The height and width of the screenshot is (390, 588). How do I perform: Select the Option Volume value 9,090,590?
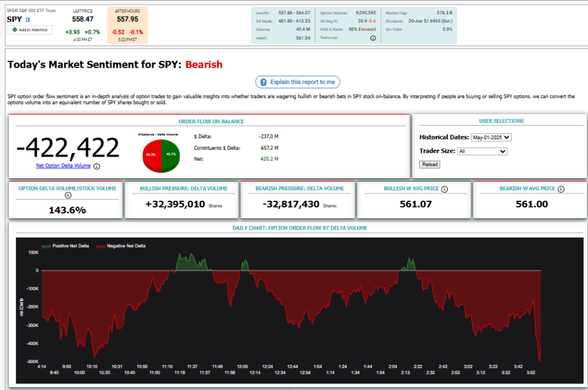366,13
